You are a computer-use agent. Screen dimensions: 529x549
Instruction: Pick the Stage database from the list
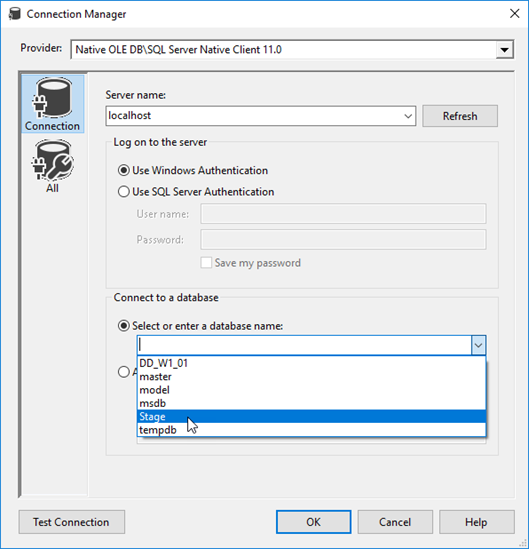pos(311,417)
